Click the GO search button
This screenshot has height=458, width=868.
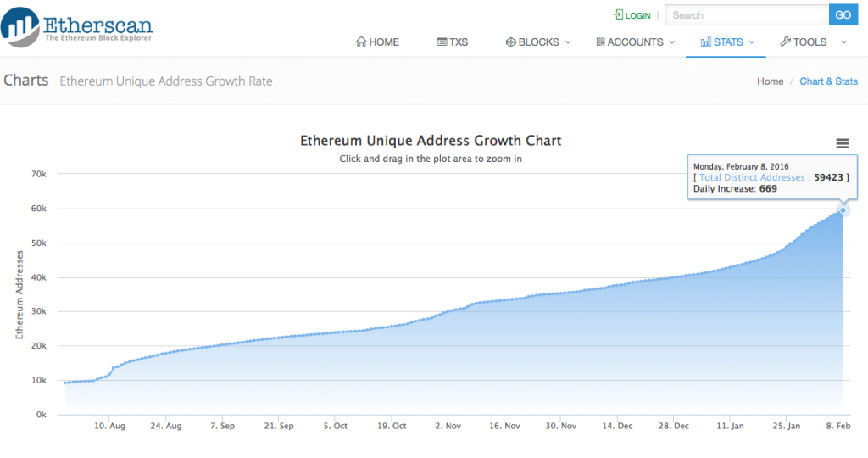pyautogui.click(x=843, y=15)
